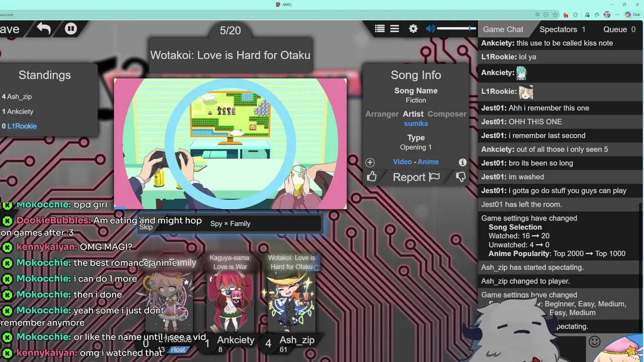Open the browser three-dot settings menu
This screenshot has height=362, width=644.
click(617, 15)
